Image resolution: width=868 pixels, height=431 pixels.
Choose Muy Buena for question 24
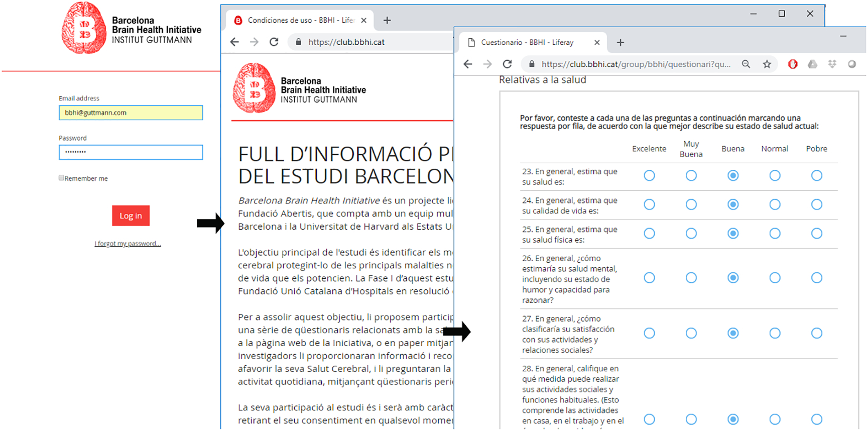click(691, 204)
